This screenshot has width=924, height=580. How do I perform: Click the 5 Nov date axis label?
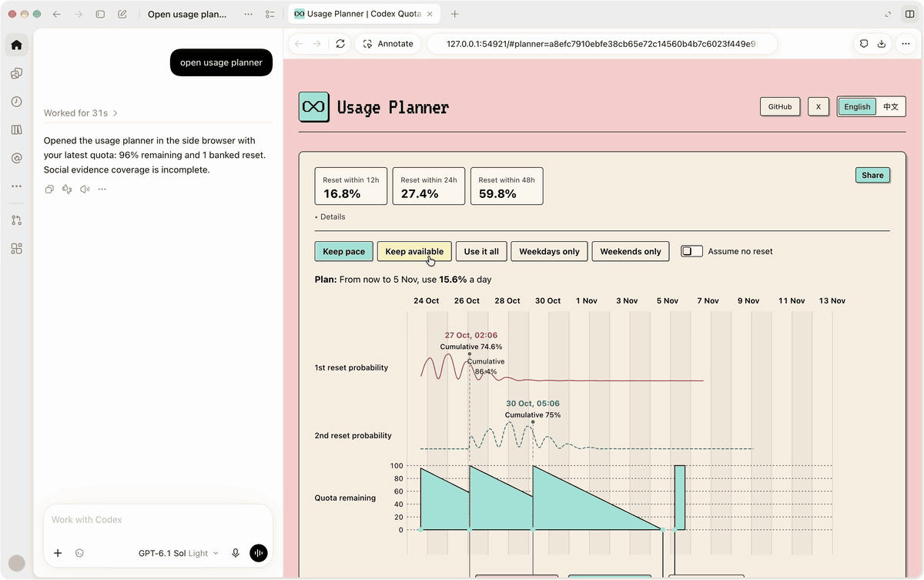tap(666, 301)
